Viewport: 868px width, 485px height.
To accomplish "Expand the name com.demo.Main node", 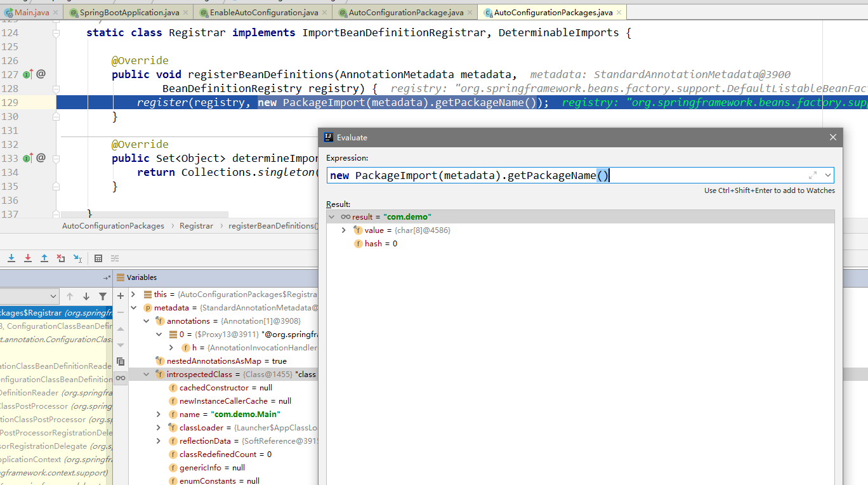I will [159, 415].
